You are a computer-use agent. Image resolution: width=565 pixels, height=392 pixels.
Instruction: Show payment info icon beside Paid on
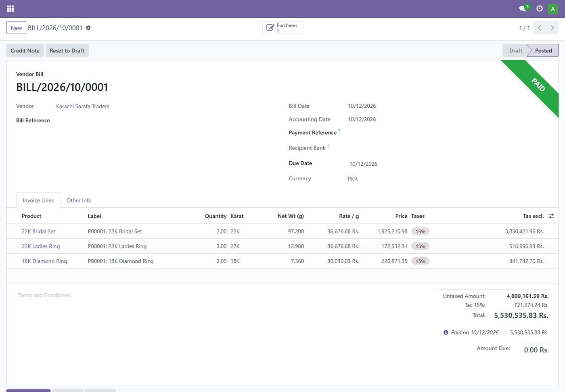[446, 333]
